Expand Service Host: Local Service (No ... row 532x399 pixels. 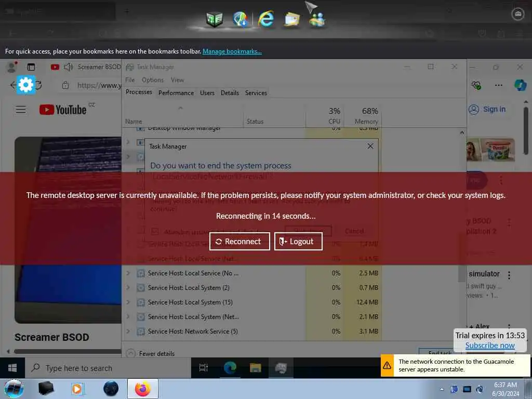coord(128,273)
